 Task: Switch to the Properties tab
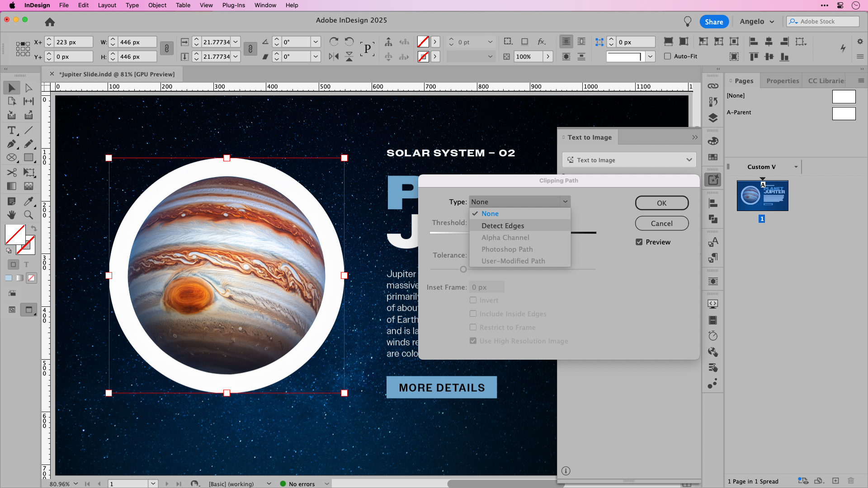[783, 80]
